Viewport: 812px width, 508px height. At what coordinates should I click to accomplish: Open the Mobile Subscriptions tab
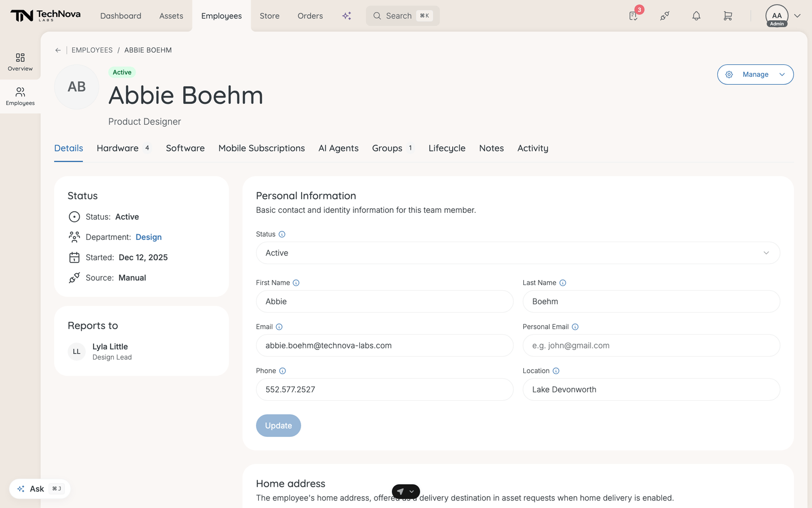[x=262, y=148]
